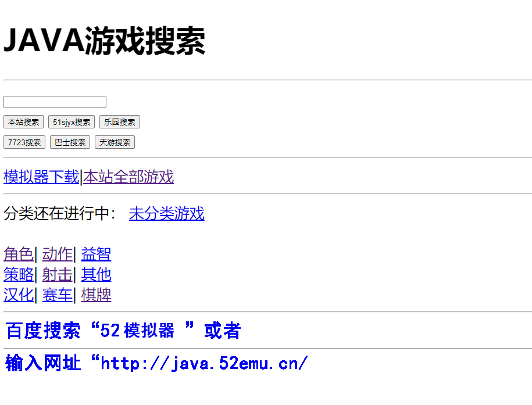Select the 策略 category link

point(19,274)
